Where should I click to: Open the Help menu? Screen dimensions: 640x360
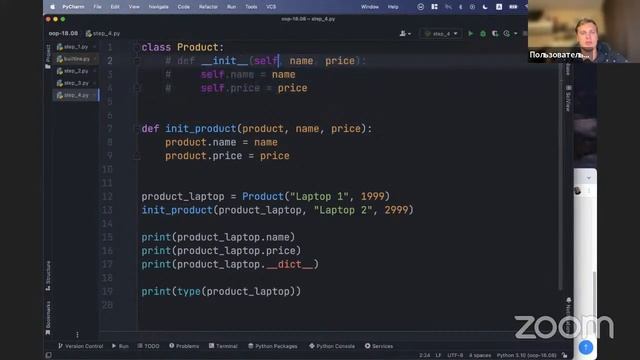click(393, 7)
